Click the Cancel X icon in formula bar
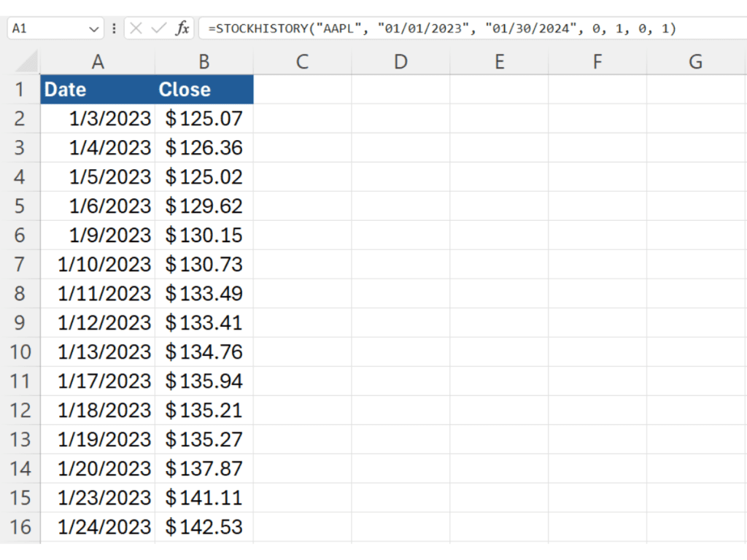Screen dimensions: 747x560 136,28
